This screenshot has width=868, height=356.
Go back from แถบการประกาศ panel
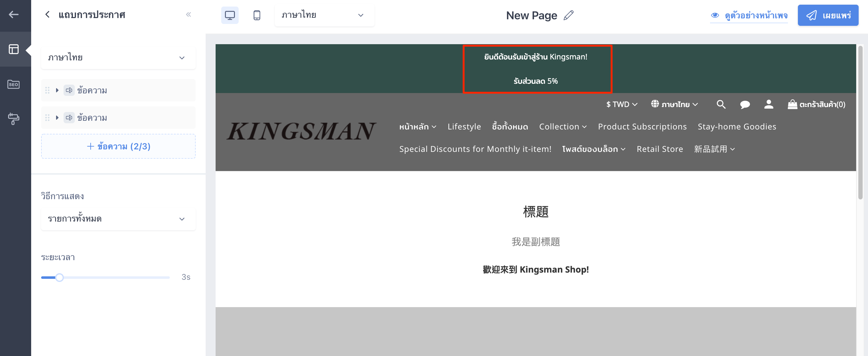[47, 14]
